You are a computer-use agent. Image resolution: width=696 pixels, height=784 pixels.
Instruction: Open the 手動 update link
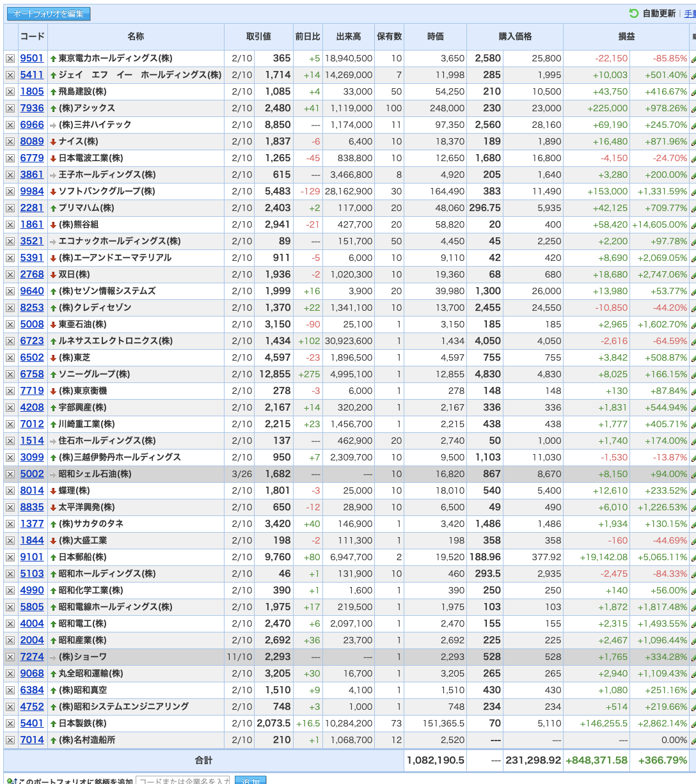[x=690, y=13]
